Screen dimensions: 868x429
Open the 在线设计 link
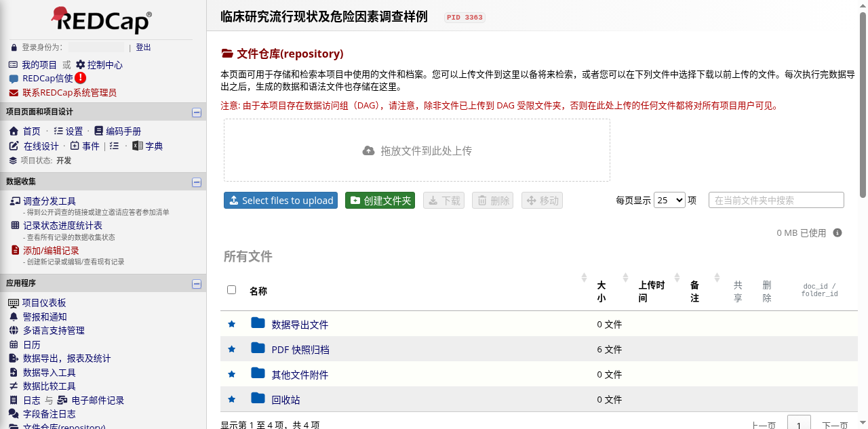tap(41, 146)
